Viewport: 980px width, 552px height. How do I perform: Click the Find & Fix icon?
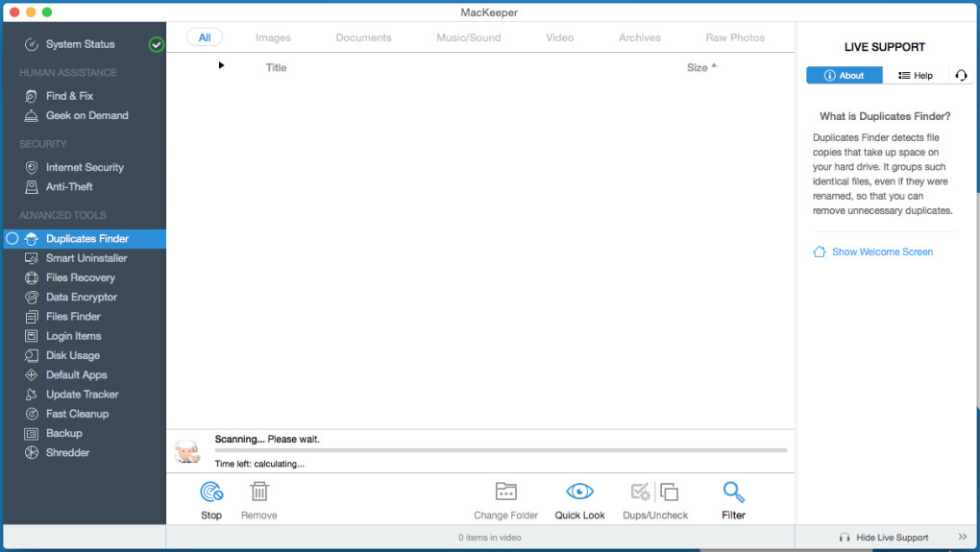coord(32,96)
